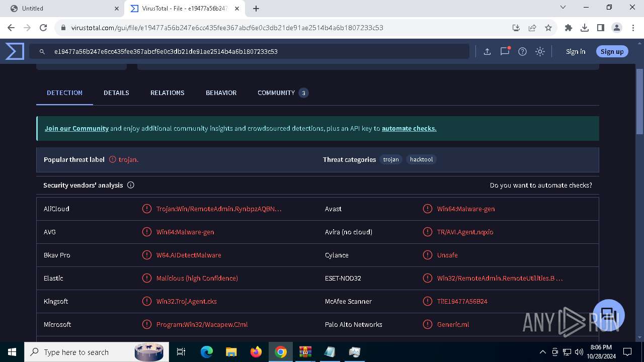Open a new tab with plus button

(256, 9)
